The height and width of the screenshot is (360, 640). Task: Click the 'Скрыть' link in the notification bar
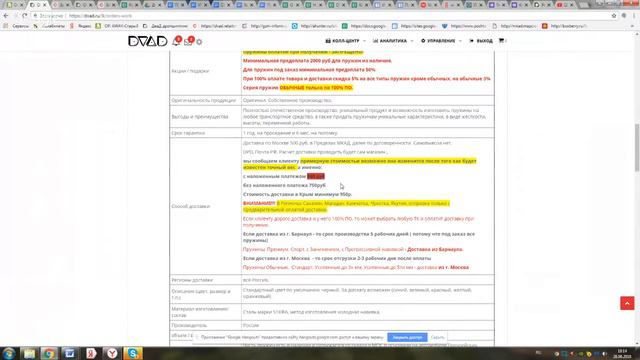(438, 338)
